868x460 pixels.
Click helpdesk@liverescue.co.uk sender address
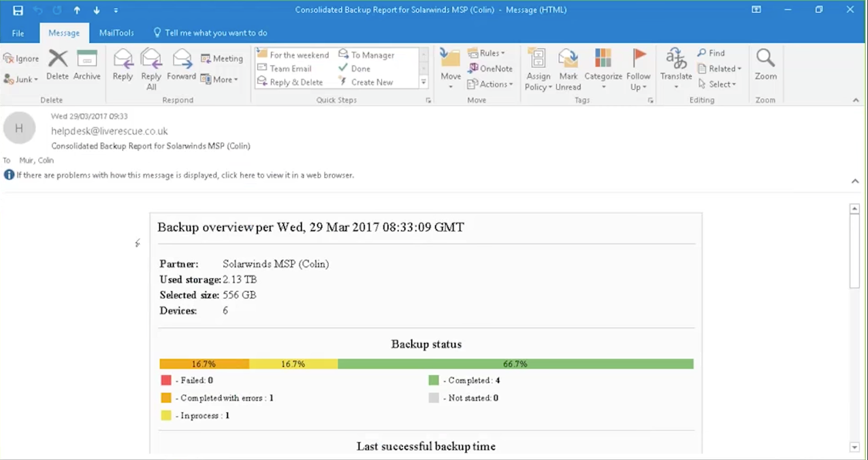(110, 131)
